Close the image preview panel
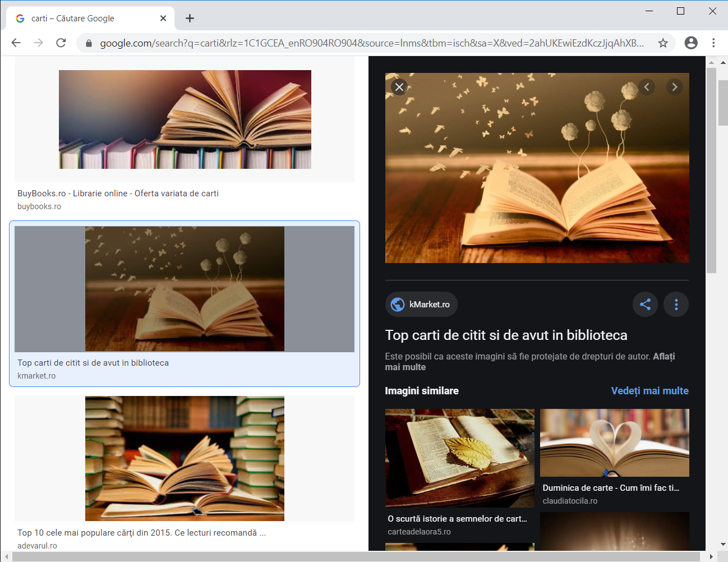Viewport: 728px width, 562px height. [x=399, y=87]
